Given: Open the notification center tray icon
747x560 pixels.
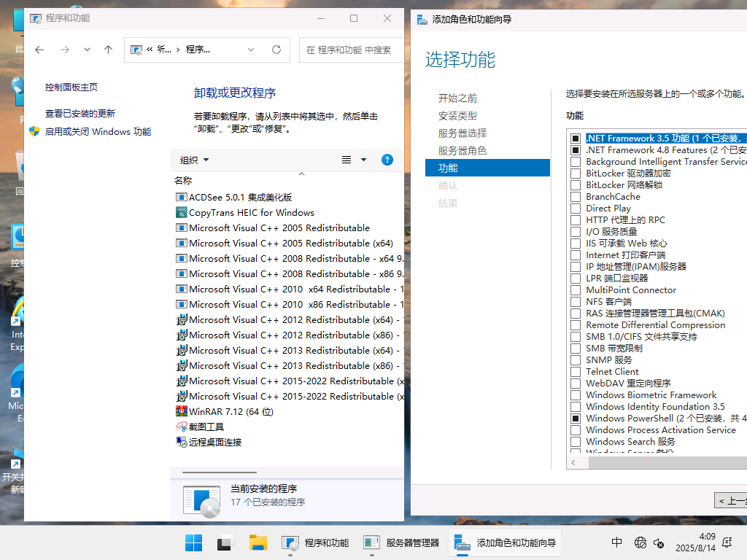Looking at the screenshot, I should 727,542.
